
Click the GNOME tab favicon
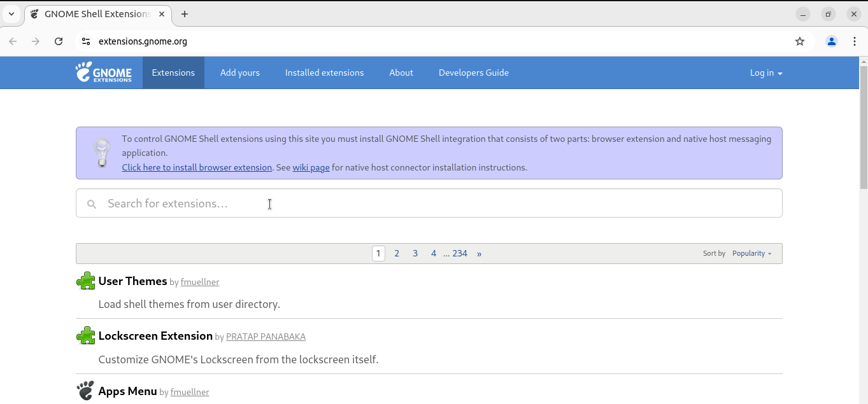coord(34,14)
